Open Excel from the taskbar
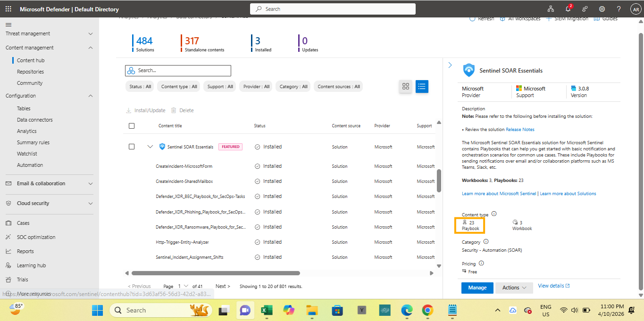Screen dimensions: 644x321 (x=267, y=310)
